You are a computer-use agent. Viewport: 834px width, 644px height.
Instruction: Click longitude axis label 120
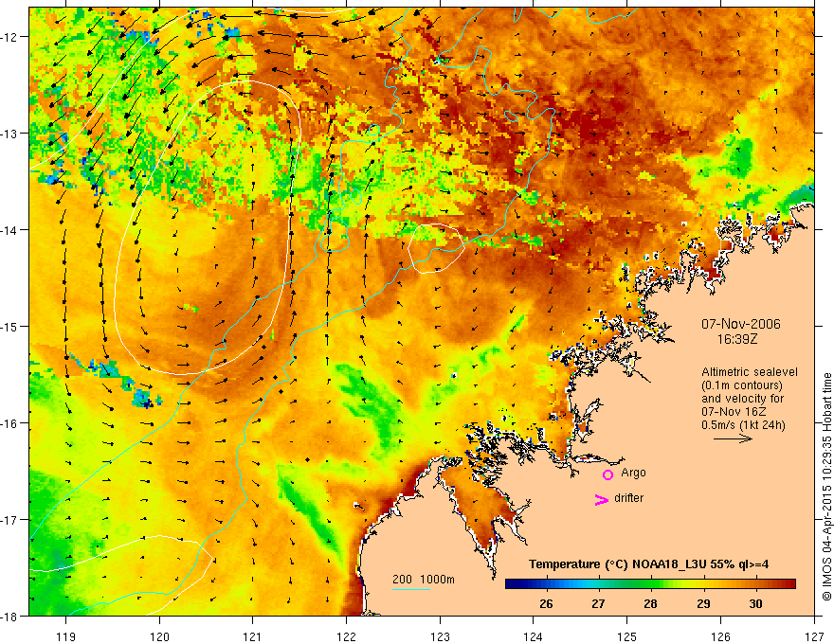click(159, 636)
